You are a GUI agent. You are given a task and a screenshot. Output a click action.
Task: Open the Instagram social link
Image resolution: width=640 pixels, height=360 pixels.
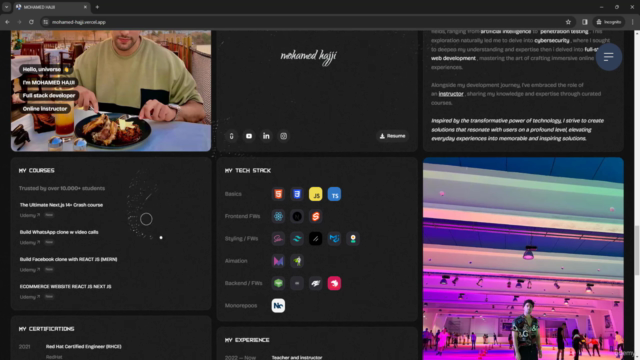pyautogui.click(x=284, y=136)
